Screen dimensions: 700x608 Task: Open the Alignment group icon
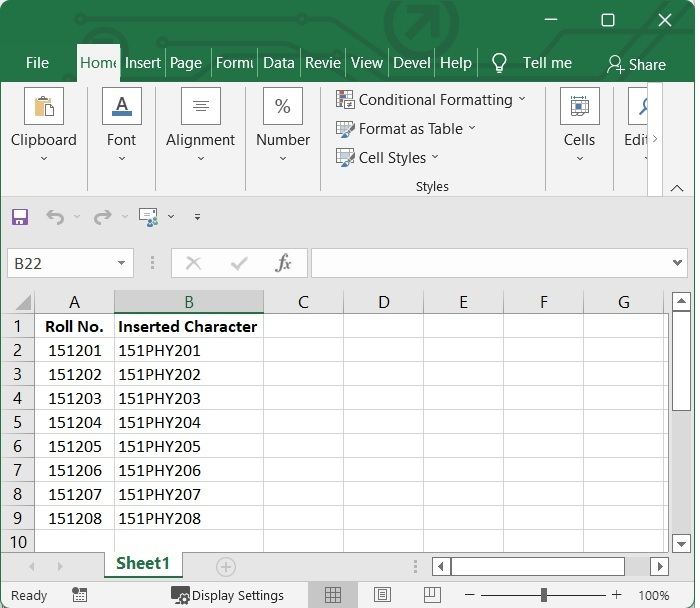[200, 107]
